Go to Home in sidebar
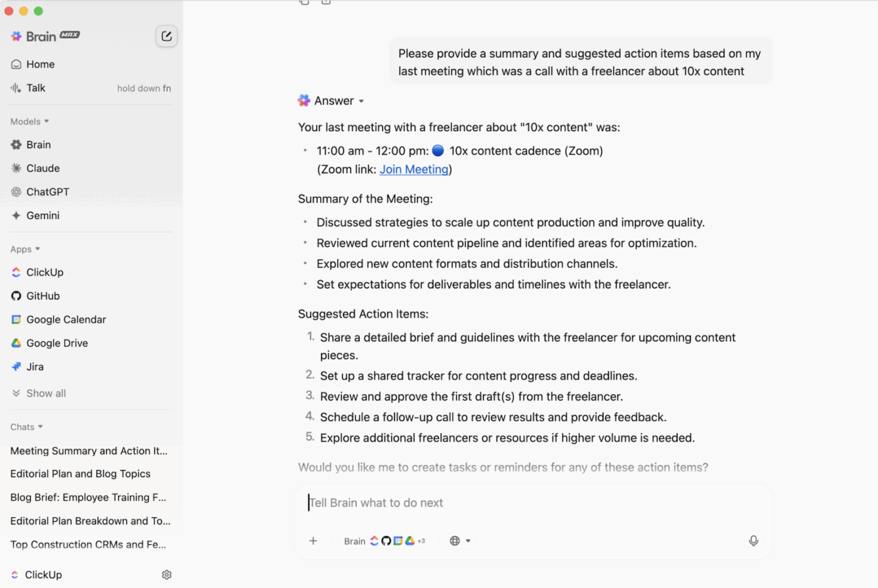Screen dimensions: 878x588 (40, 65)
